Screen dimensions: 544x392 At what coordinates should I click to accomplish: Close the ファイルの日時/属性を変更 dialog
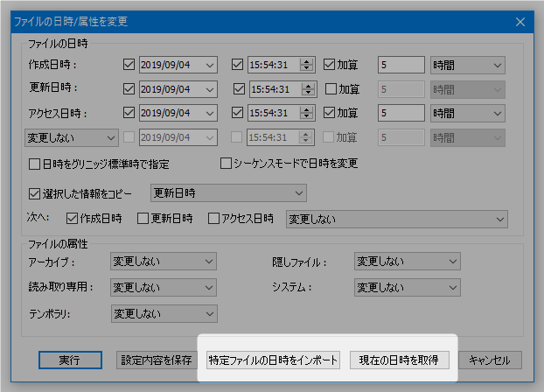point(520,22)
